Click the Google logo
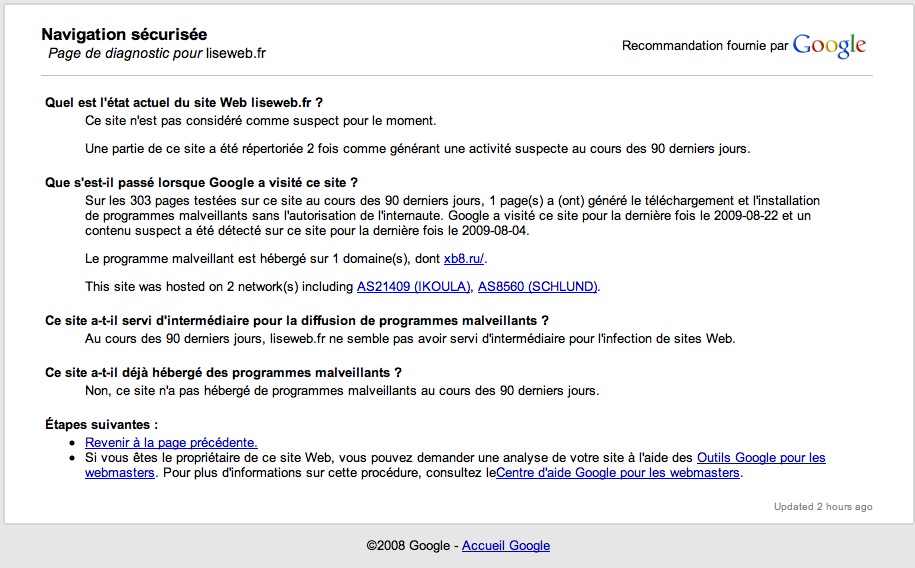915x568 pixels. [x=829, y=46]
